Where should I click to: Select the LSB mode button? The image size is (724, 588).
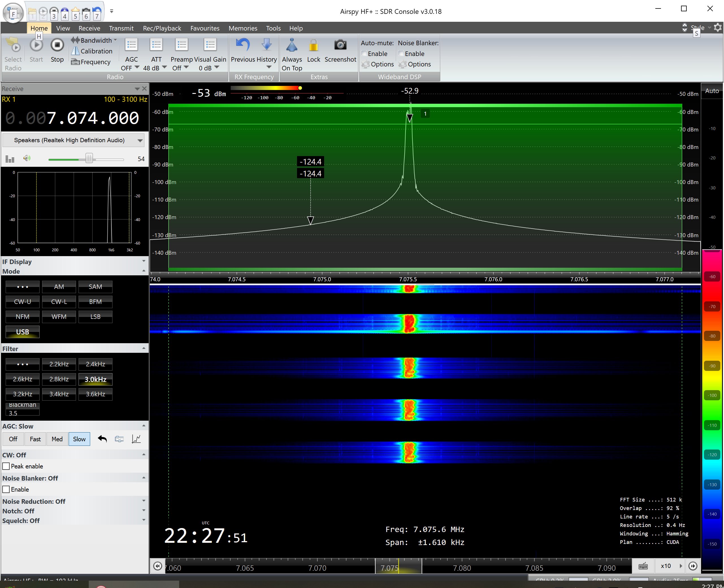click(x=95, y=317)
